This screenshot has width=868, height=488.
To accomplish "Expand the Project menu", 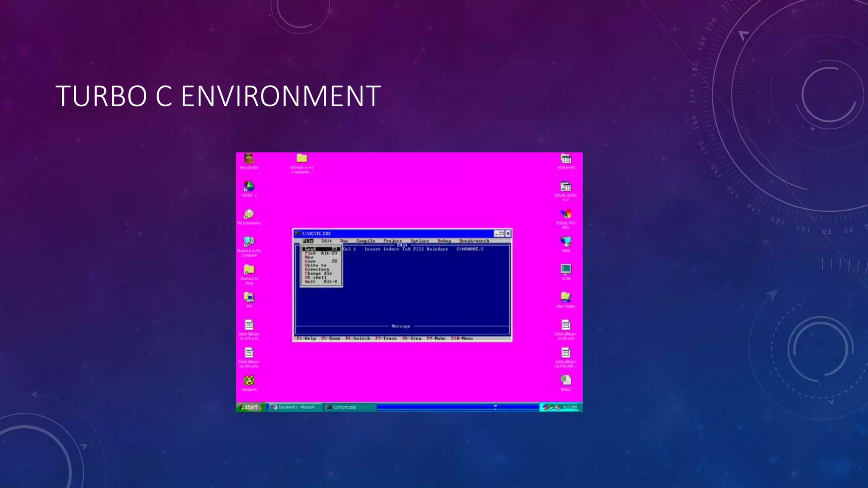I will coord(392,241).
